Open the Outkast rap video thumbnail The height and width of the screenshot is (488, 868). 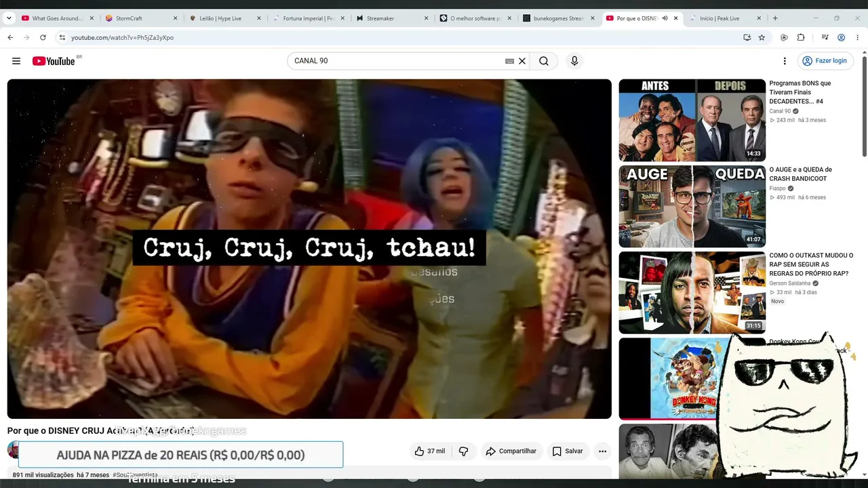[x=692, y=292]
